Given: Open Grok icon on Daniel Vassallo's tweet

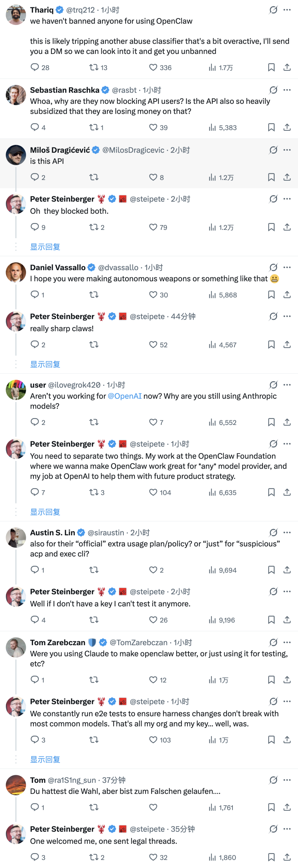Looking at the screenshot, I should tap(273, 268).
